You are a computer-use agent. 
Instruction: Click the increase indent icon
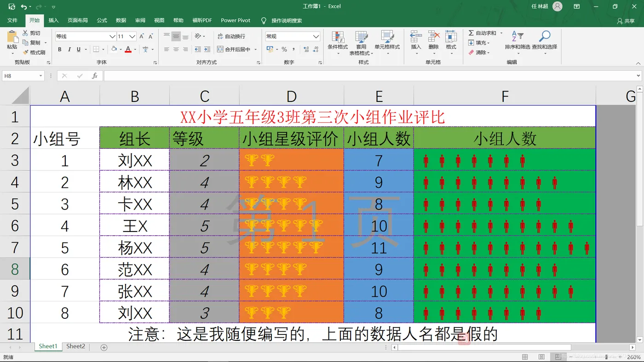click(x=208, y=49)
